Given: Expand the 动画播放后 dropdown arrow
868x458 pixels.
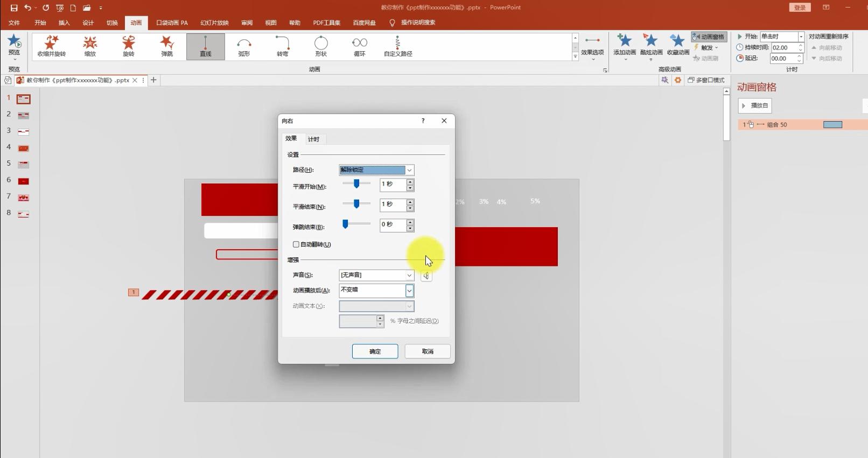Looking at the screenshot, I should tap(409, 291).
